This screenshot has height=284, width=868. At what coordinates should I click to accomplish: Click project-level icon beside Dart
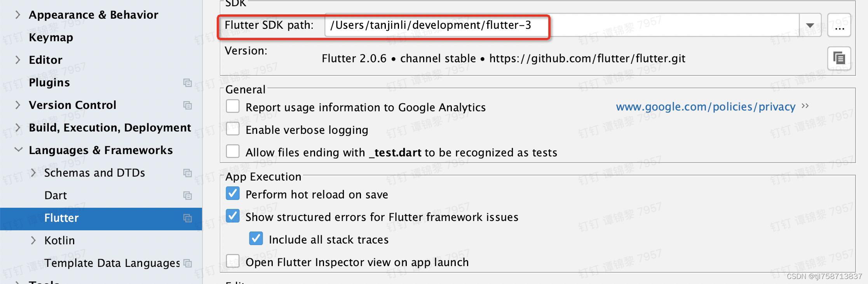[x=187, y=195]
